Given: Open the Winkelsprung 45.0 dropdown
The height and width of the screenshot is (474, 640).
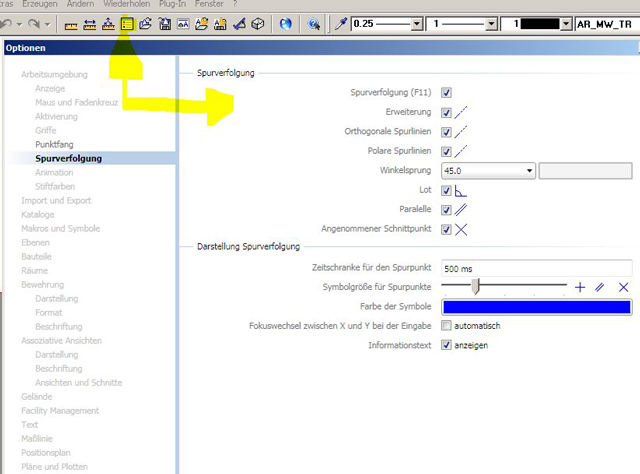Looking at the screenshot, I should [529, 171].
